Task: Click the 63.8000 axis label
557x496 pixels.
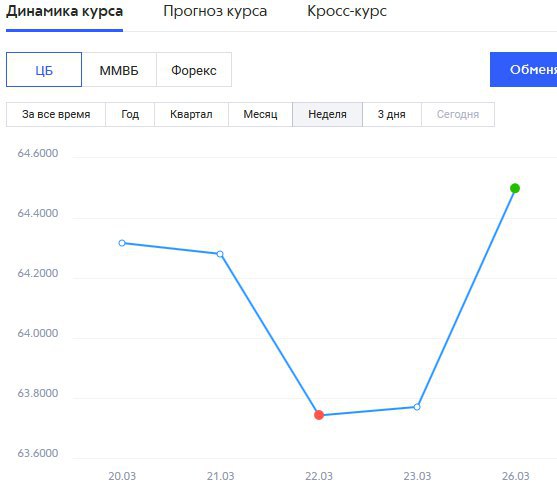Action: [x=38, y=393]
